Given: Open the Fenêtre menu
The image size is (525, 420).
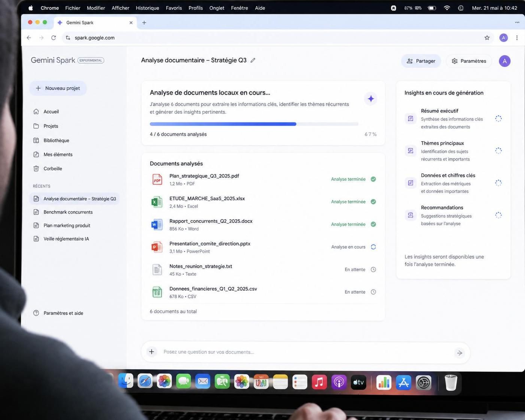Looking at the screenshot, I should click(239, 8).
